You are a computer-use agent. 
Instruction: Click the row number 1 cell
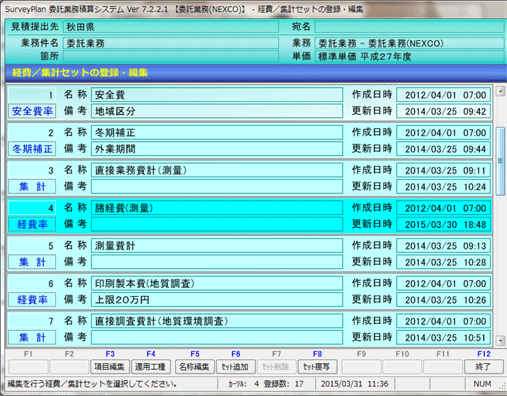(x=32, y=95)
